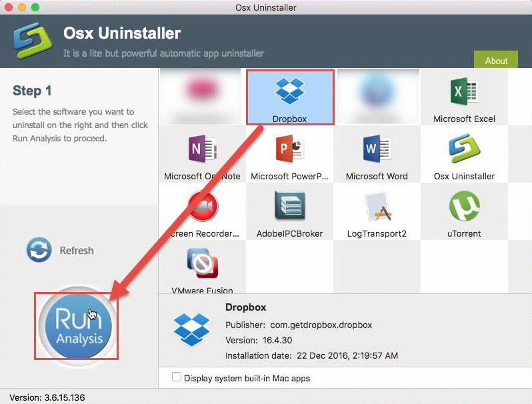
Task: Select the Screen Recorder app icon
Action: pyautogui.click(x=202, y=211)
